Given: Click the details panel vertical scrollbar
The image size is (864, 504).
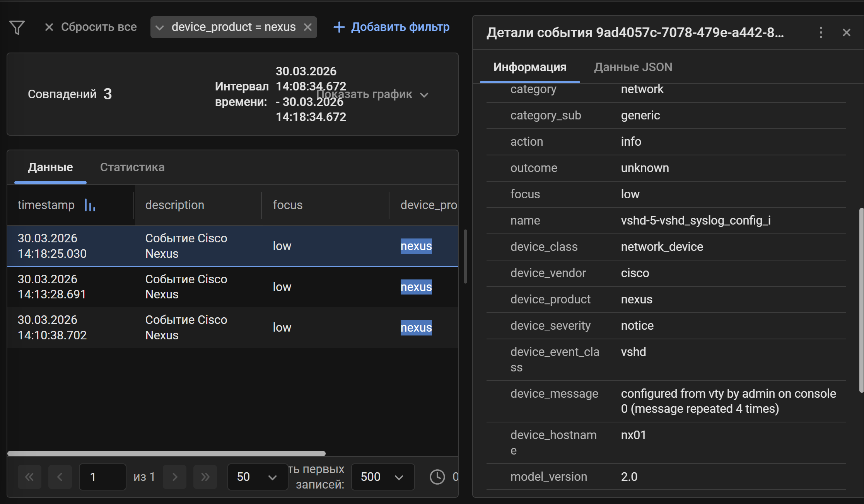Looking at the screenshot, I should (x=861, y=300).
